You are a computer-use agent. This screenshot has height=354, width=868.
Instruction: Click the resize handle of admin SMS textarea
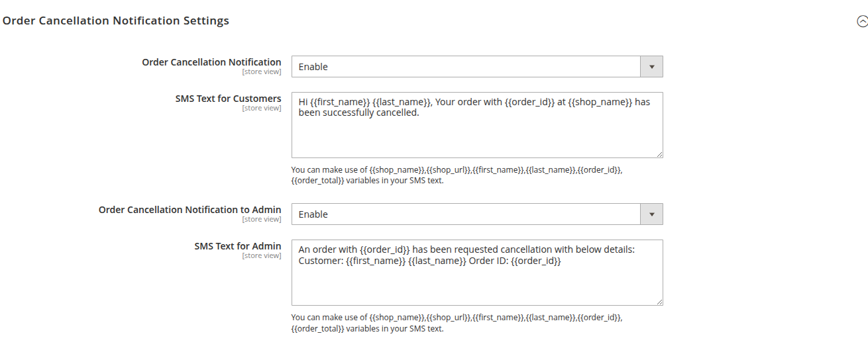pos(659,302)
